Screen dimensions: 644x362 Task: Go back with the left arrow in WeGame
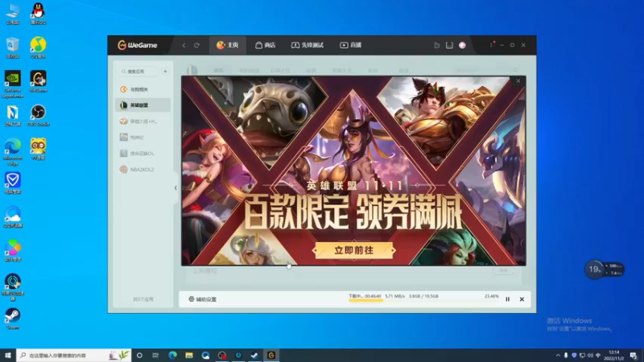(184, 45)
